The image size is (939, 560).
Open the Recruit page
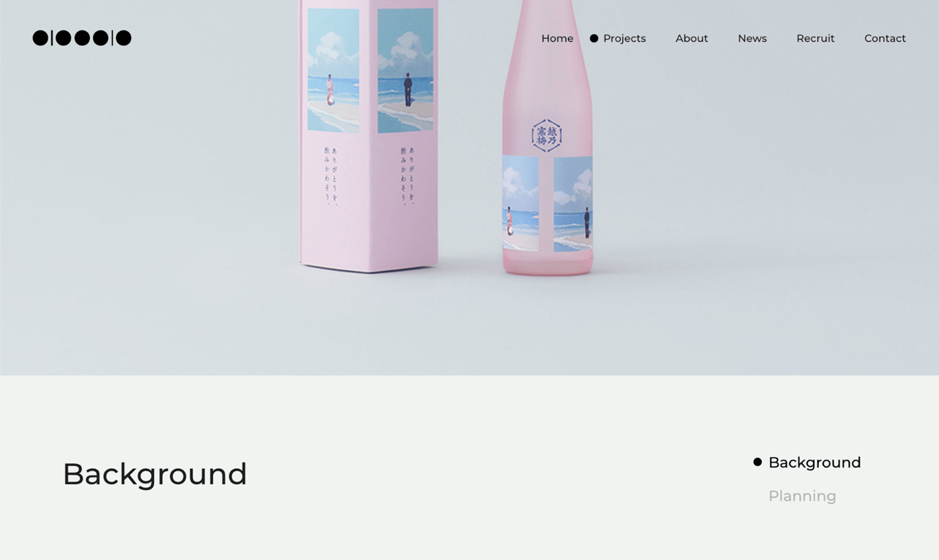815,38
